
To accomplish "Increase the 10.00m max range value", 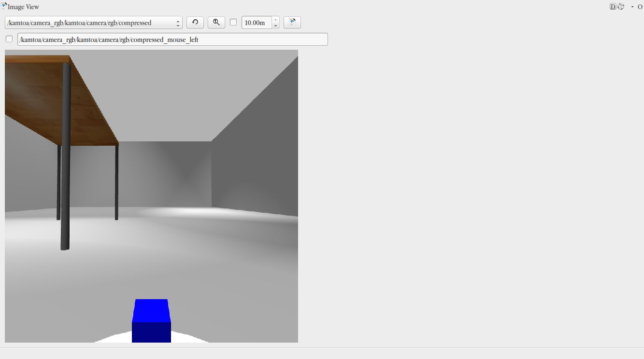I will [x=275, y=20].
